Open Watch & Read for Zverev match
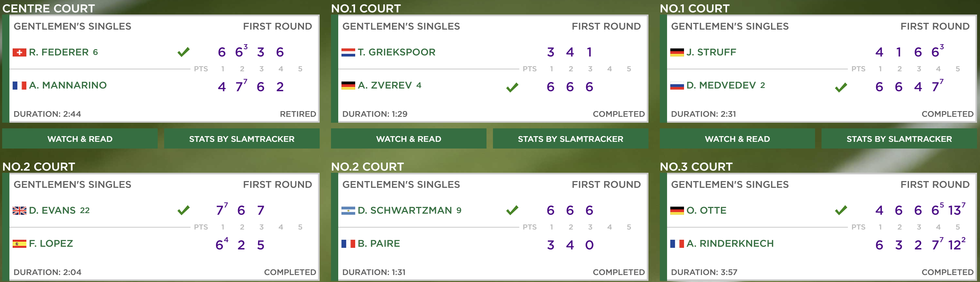Screen dimensions: 980x282 tap(408, 139)
